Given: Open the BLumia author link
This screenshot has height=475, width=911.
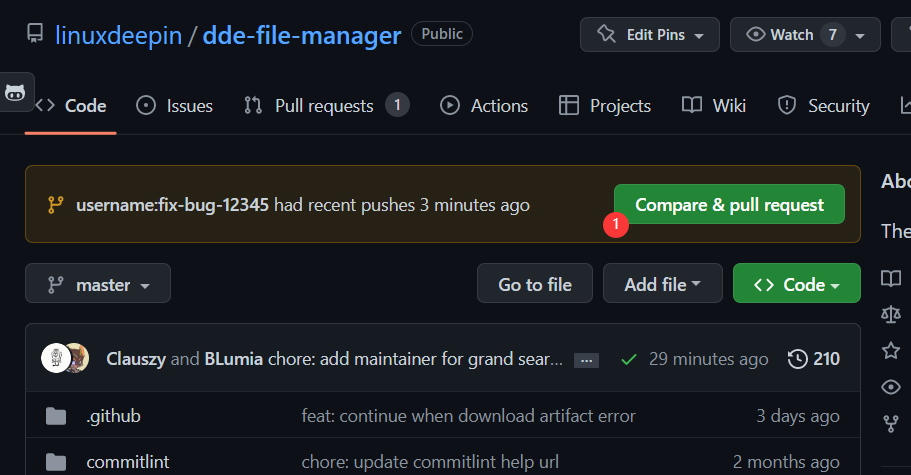Looking at the screenshot, I should [x=234, y=359].
